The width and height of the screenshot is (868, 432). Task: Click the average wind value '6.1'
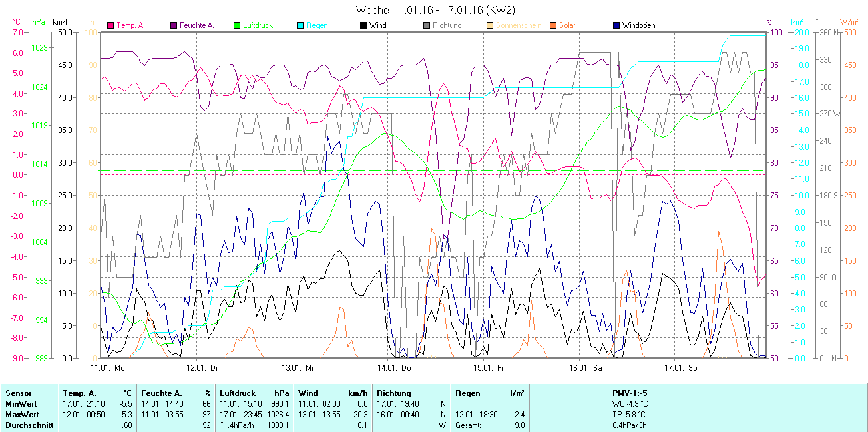point(362,425)
